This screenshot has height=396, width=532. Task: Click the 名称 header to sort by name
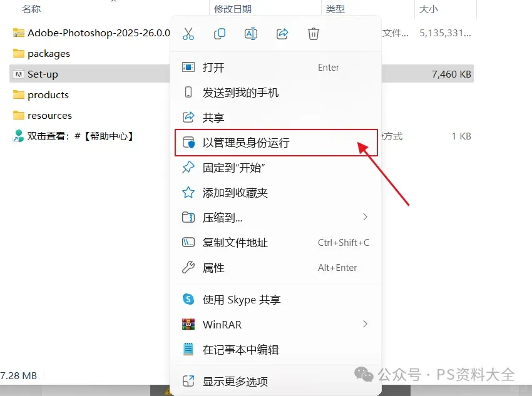click(x=31, y=9)
